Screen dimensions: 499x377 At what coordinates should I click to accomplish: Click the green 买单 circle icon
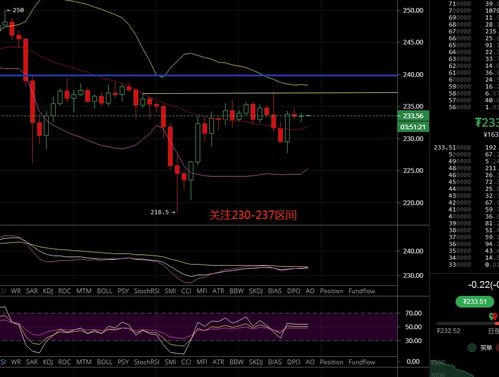pyautogui.click(x=472, y=348)
